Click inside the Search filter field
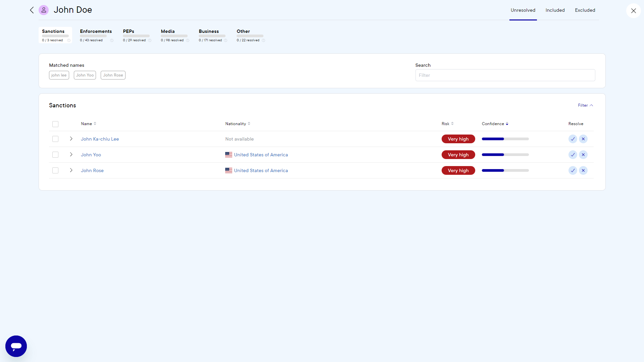 (x=505, y=75)
